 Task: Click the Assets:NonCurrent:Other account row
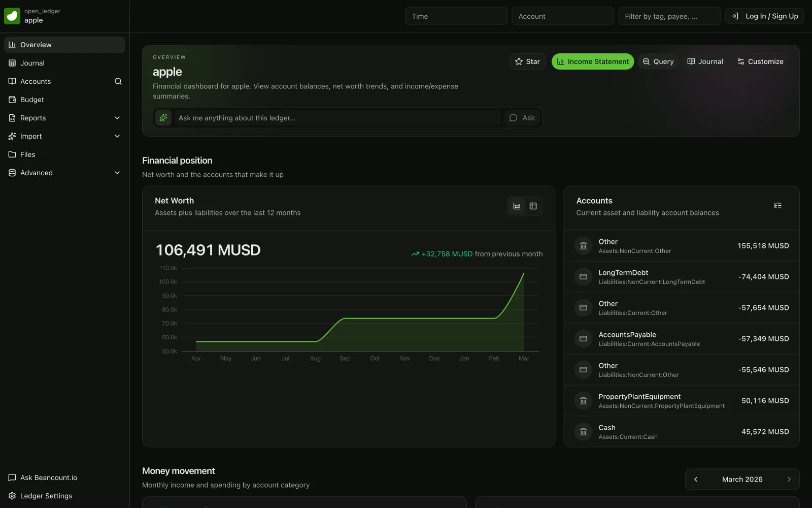click(682, 246)
